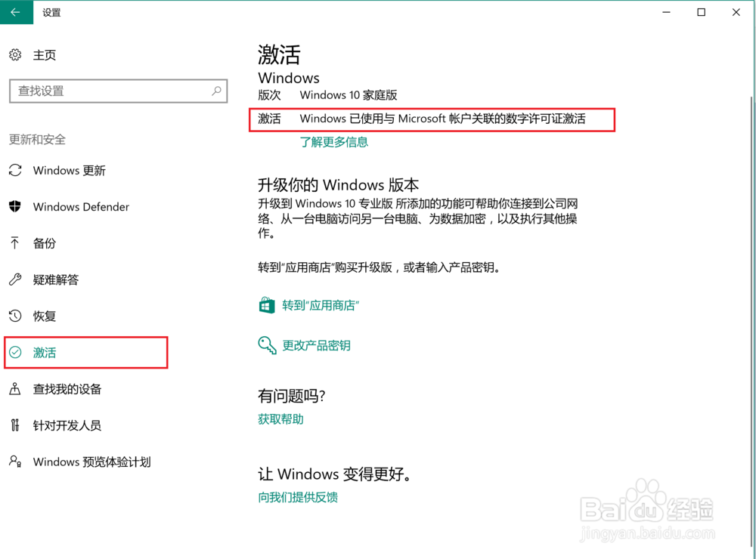Click the 针对开发人员 tools icon
The image size is (756, 559).
click(x=15, y=425)
